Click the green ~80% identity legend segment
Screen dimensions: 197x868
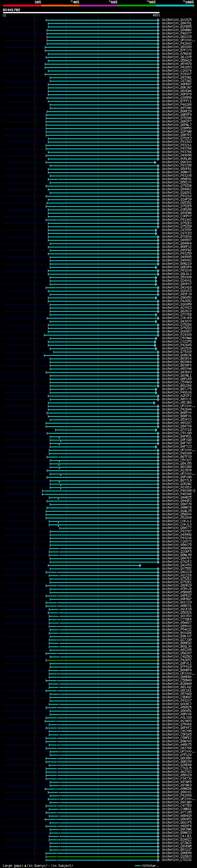tap(137, 6)
